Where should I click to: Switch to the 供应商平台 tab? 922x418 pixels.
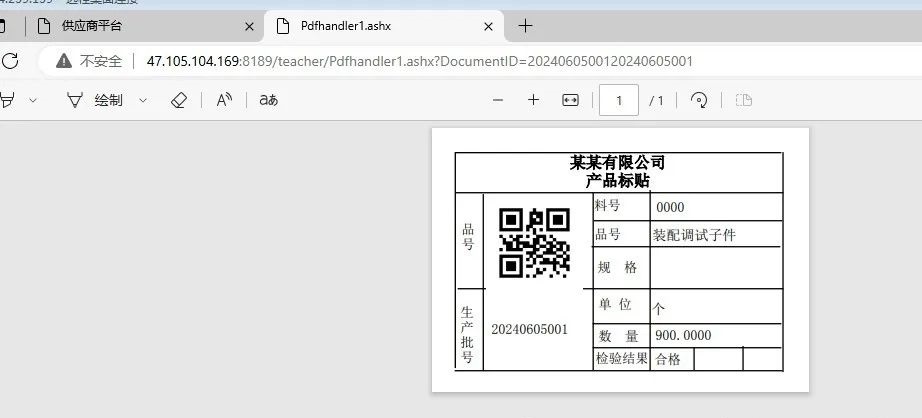140,26
